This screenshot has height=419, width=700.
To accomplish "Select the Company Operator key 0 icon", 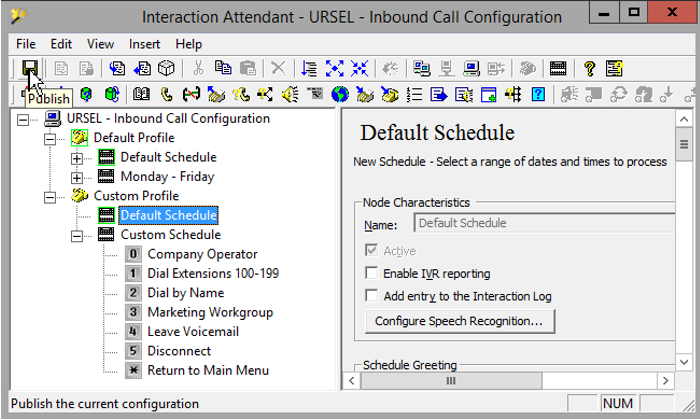I will coord(133,254).
